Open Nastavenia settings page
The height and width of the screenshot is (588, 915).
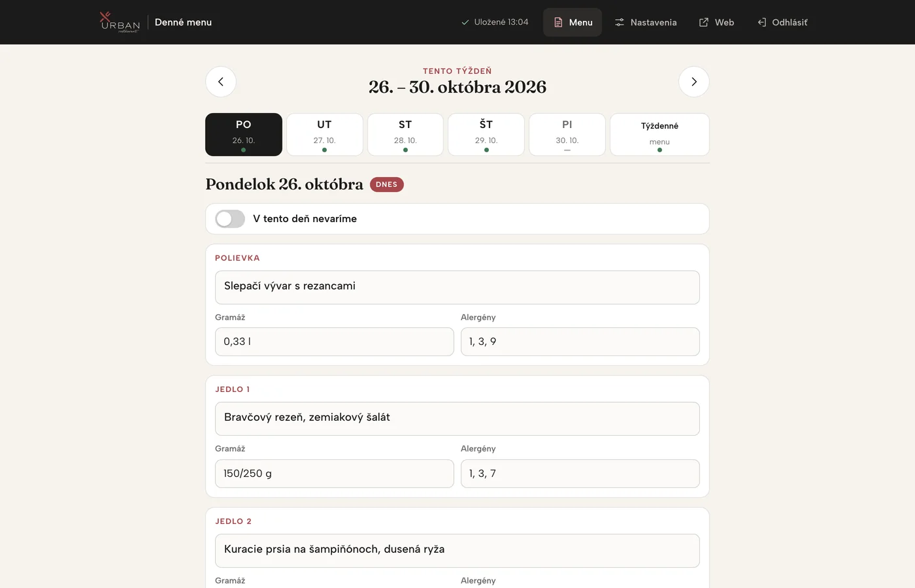tap(646, 22)
